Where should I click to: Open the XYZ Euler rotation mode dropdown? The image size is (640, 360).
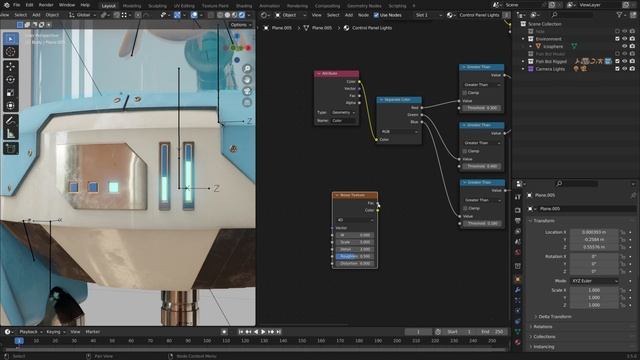pos(594,281)
